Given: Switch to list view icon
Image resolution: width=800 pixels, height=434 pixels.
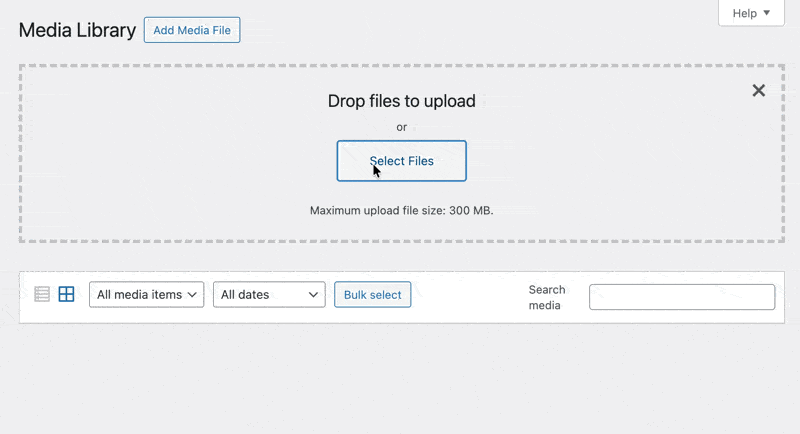Looking at the screenshot, I should (x=42, y=294).
